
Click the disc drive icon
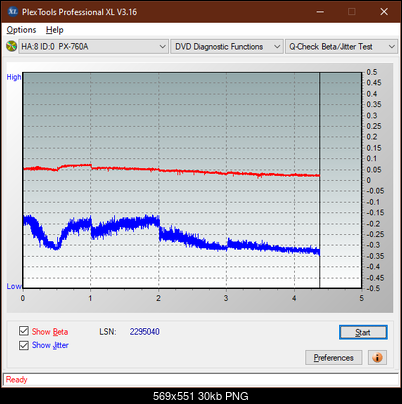[11, 47]
